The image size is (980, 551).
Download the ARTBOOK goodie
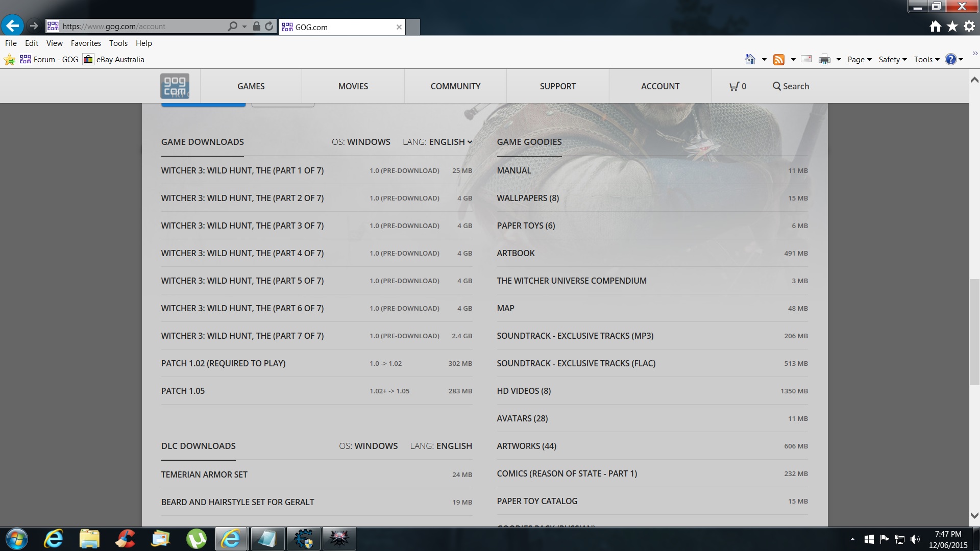tap(652, 253)
